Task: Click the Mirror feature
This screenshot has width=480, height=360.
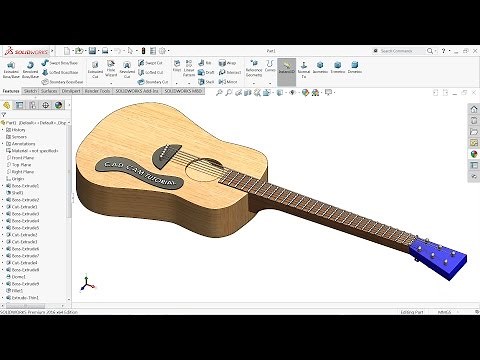Action: [228, 82]
